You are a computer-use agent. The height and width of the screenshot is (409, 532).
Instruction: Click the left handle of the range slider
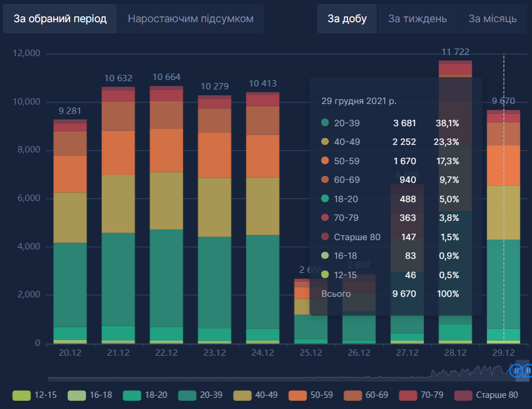(516, 370)
